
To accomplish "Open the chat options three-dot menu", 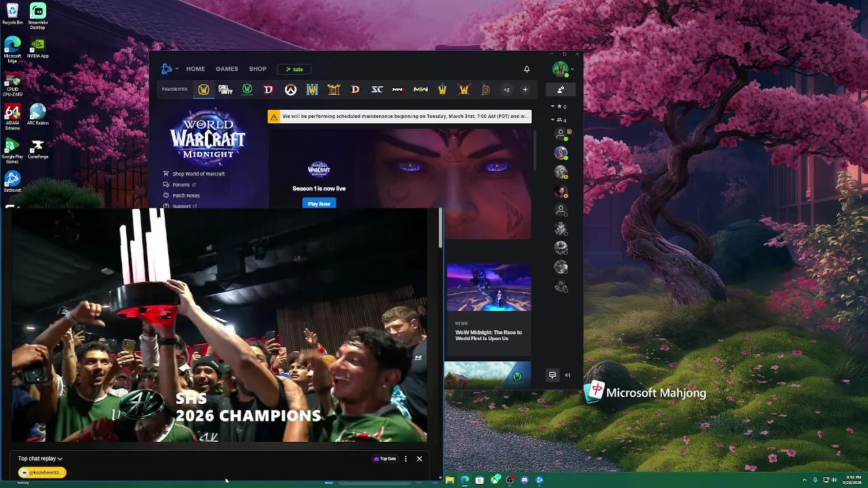I will [x=406, y=459].
